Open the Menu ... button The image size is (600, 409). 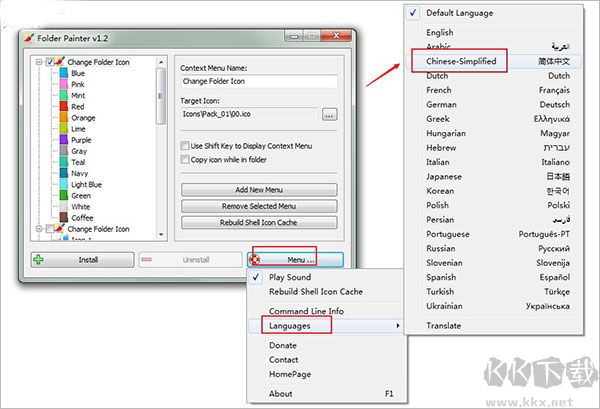click(295, 259)
